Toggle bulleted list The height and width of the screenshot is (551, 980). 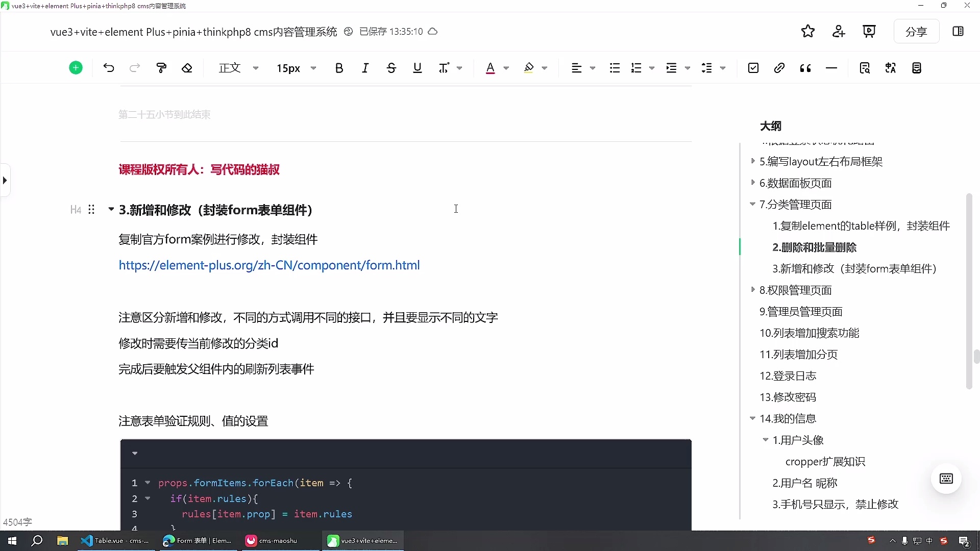(615, 68)
